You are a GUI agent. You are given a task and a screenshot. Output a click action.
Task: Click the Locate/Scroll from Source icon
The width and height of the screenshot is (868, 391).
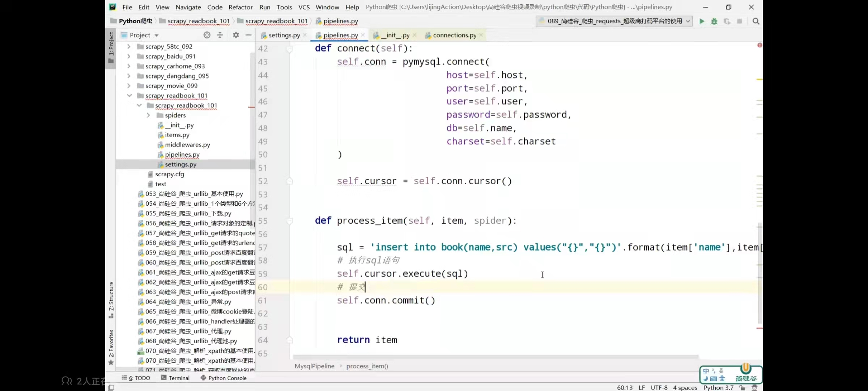pos(207,35)
